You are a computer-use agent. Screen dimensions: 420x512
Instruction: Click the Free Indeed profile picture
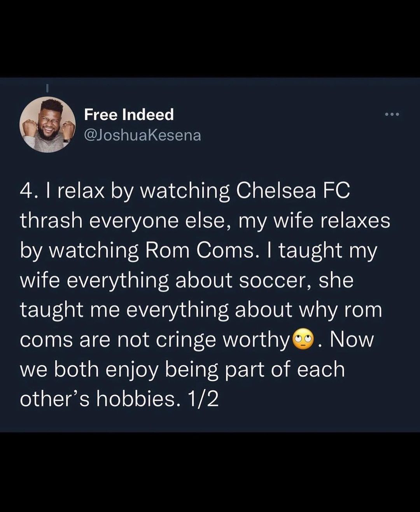(x=47, y=124)
